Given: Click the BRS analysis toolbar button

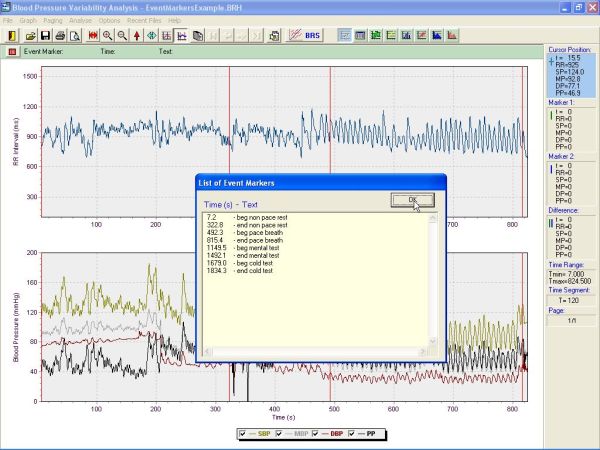Looking at the screenshot, I should click(299, 35).
